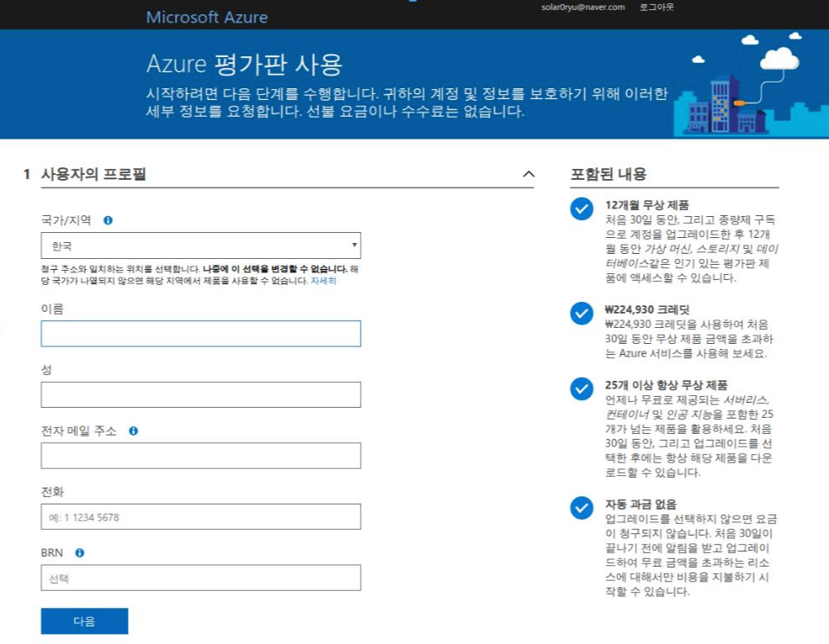Click the 사용자의 프로필 section heading
The width and height of the screenshot is (829, 644).
[93, 174]
